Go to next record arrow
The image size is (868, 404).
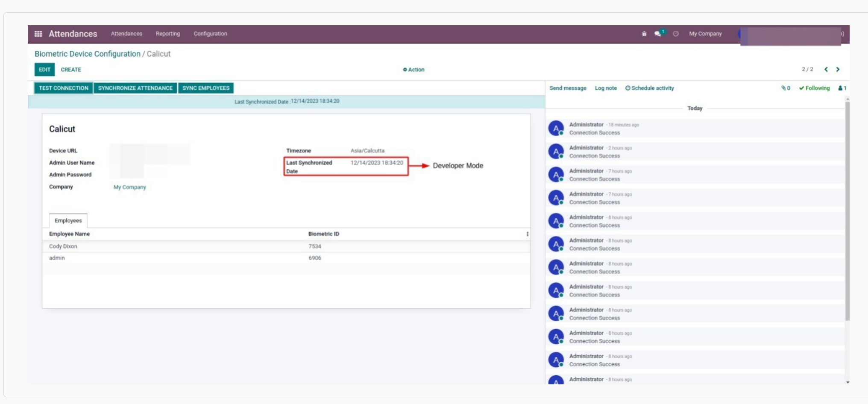tap(838, 69)
